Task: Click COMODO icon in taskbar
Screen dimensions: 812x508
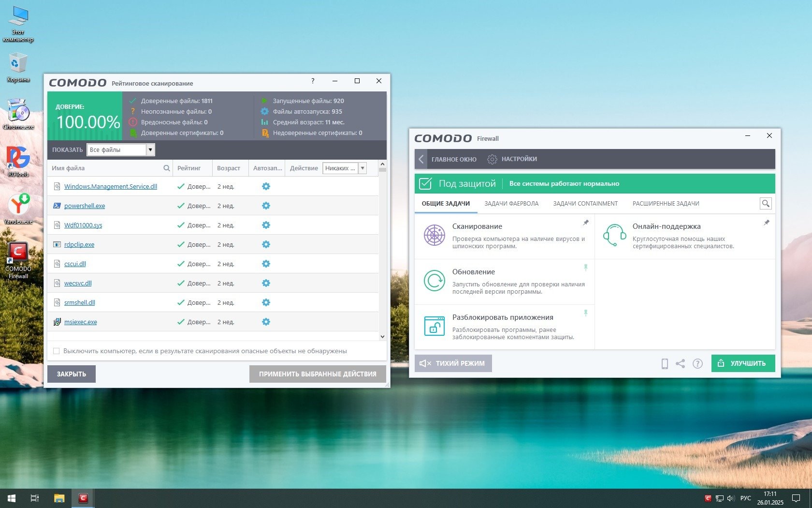Action: coord(83,498)
